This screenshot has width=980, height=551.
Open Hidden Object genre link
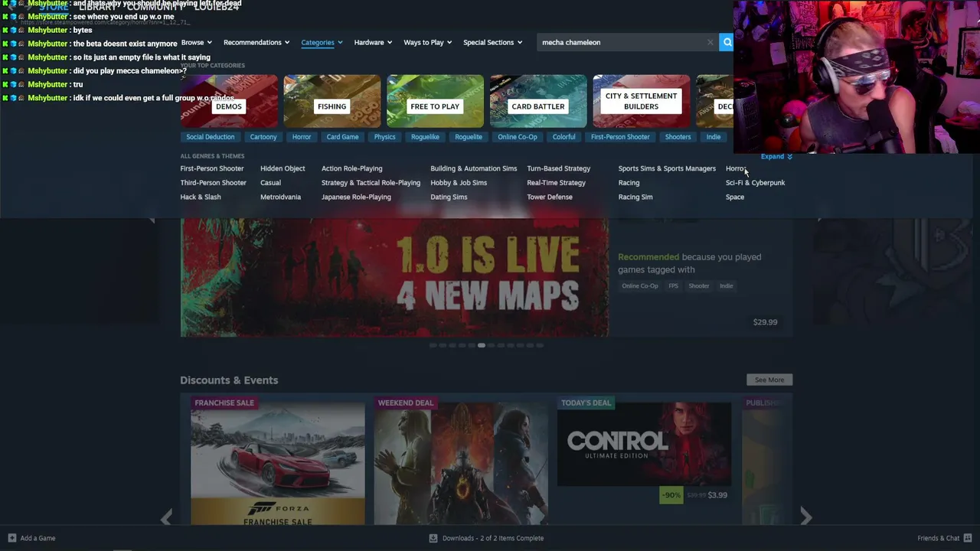coord(283,168)
